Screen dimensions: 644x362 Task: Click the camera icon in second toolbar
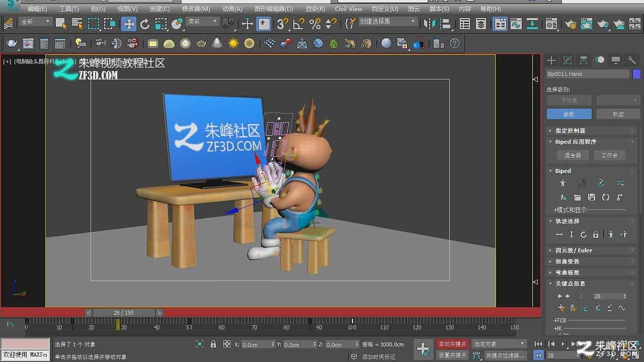tap(99, 44)
